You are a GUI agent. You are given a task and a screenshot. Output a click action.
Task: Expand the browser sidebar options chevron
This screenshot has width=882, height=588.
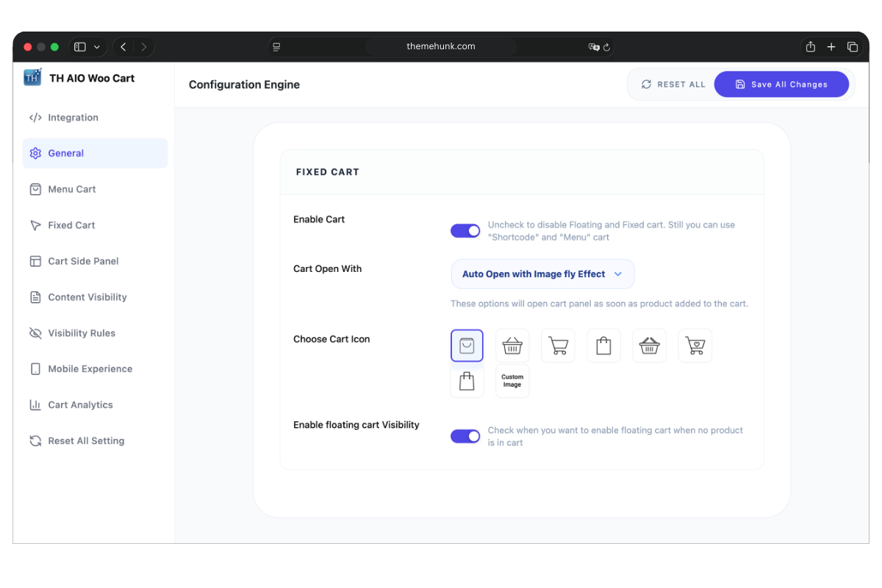click(x=97, y=47)
